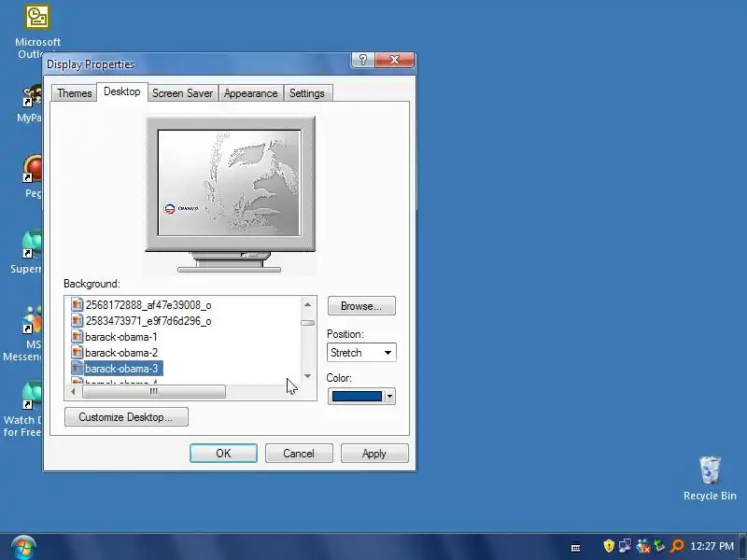Click the horizontal scrollbar thumb in background list
Image resolution: width=747 pixels, height=560 pixels.
tap(154, 391)
